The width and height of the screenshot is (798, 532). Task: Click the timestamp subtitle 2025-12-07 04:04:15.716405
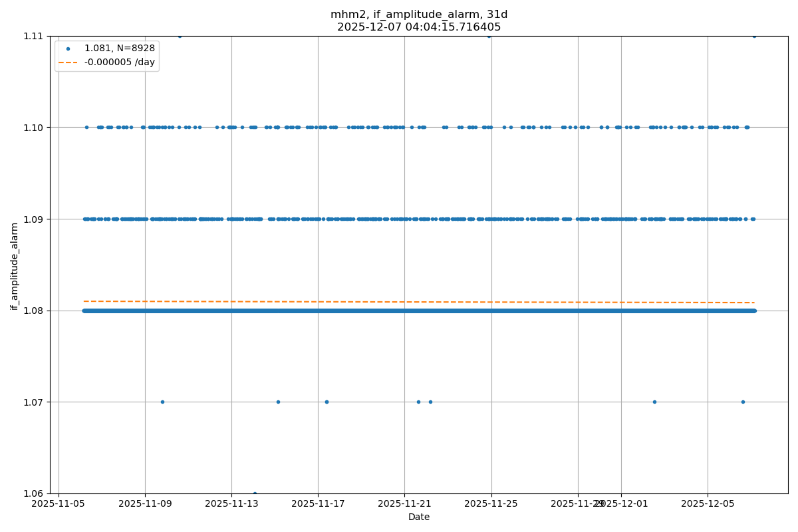click(419, 27)
